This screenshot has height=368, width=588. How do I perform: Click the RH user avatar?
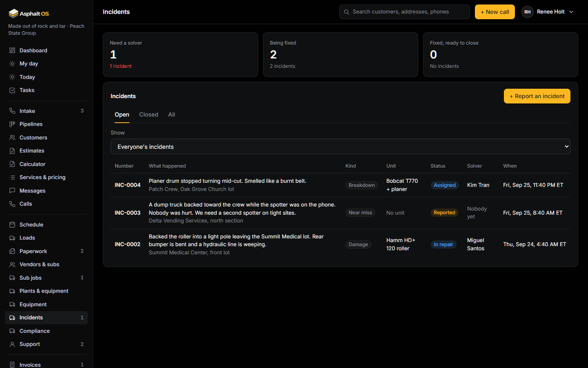point(528,12)
